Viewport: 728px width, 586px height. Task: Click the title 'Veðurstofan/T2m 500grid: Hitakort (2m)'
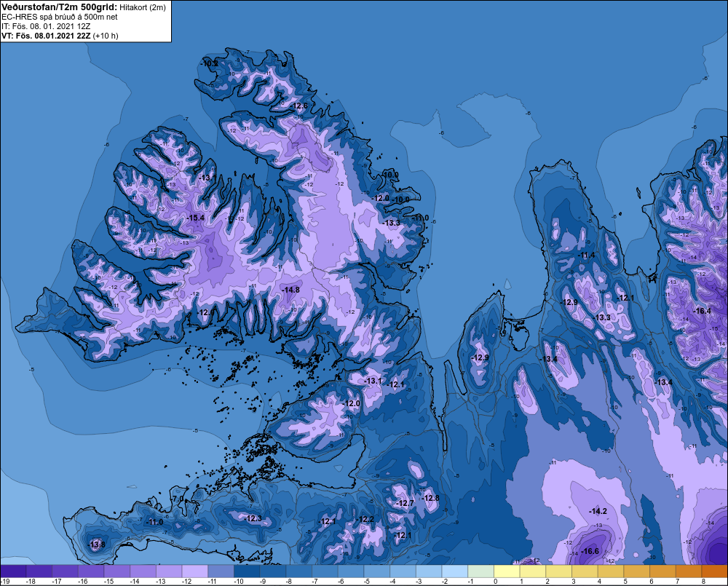tap(84, 7)
